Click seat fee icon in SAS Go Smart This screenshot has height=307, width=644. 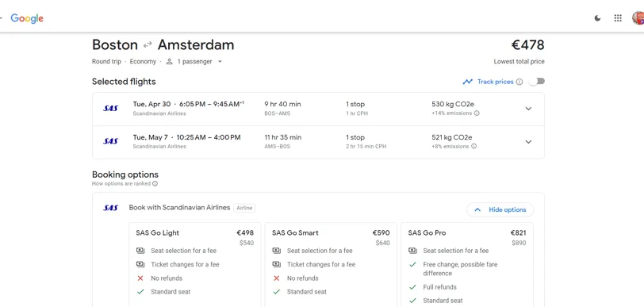277,251
